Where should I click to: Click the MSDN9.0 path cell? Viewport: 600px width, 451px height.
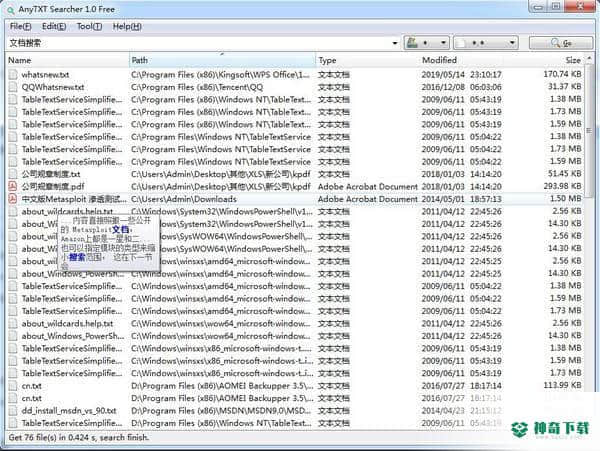pyautogui.click(x=221, y=410)
